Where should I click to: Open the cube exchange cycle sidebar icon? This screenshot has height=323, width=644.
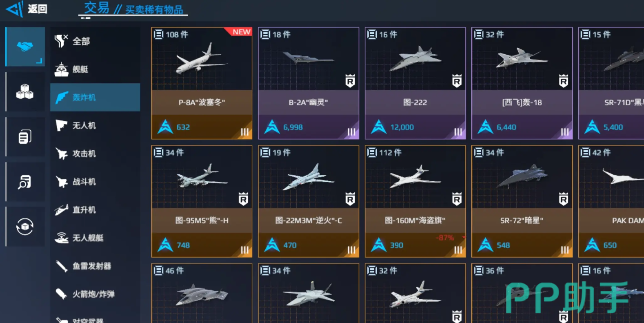click(25, 227)
